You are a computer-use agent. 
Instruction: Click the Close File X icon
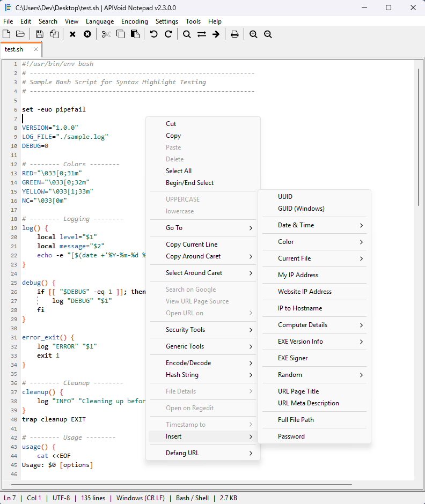(72, 34)
